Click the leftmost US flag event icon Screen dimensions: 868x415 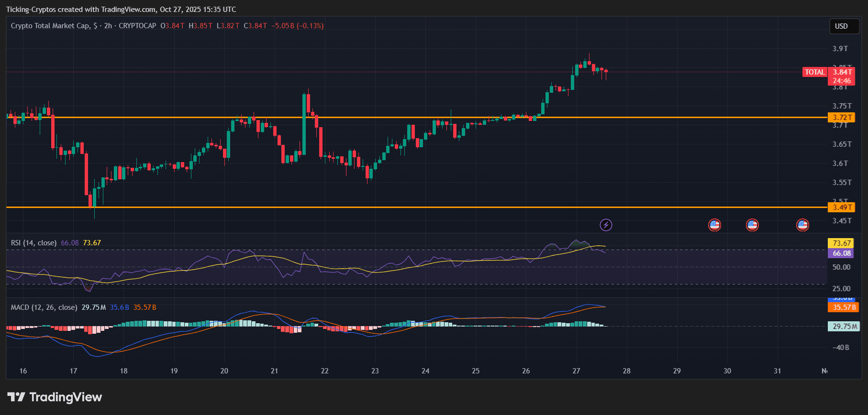(714, 225)
